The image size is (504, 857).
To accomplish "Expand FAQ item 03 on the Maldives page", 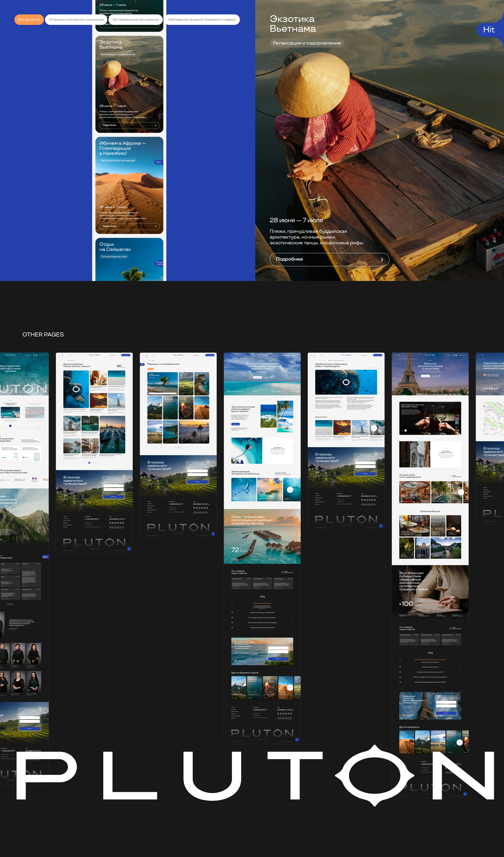I will tap(262, 618).
